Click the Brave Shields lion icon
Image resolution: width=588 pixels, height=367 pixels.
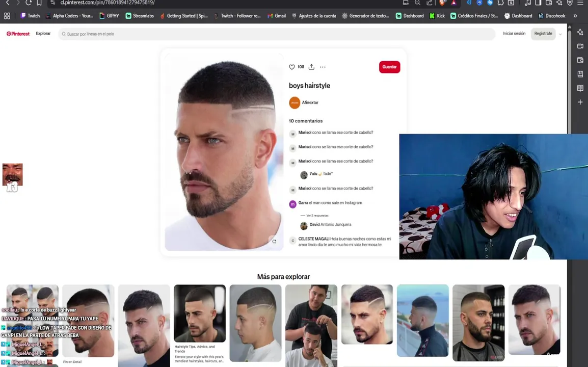(x=442, y=3)
